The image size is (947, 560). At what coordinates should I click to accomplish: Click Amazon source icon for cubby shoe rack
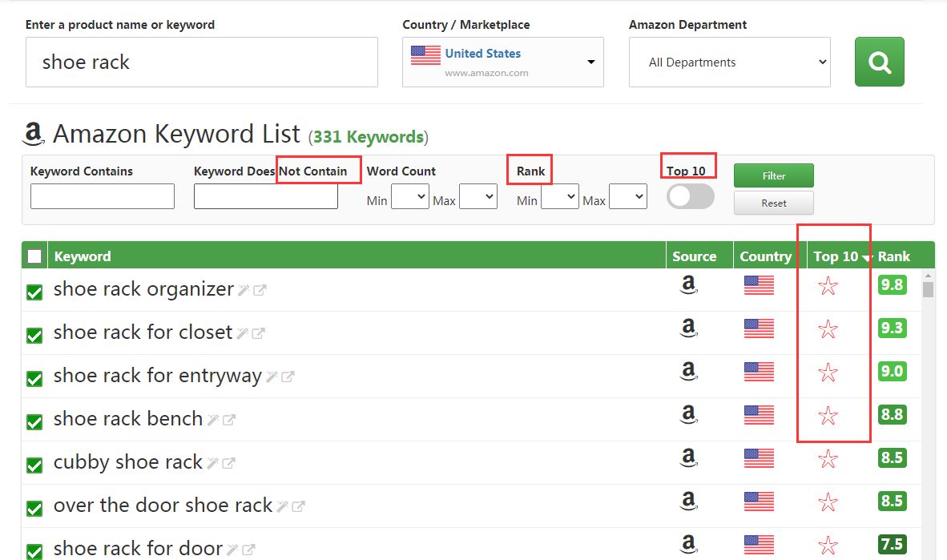click(x=687, y=457)
